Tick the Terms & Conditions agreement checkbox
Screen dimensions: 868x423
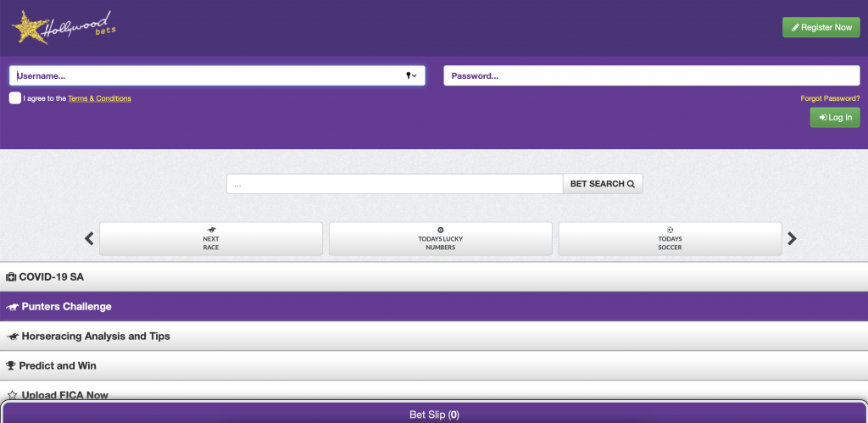pyautogui.click(x=15, y=98)
